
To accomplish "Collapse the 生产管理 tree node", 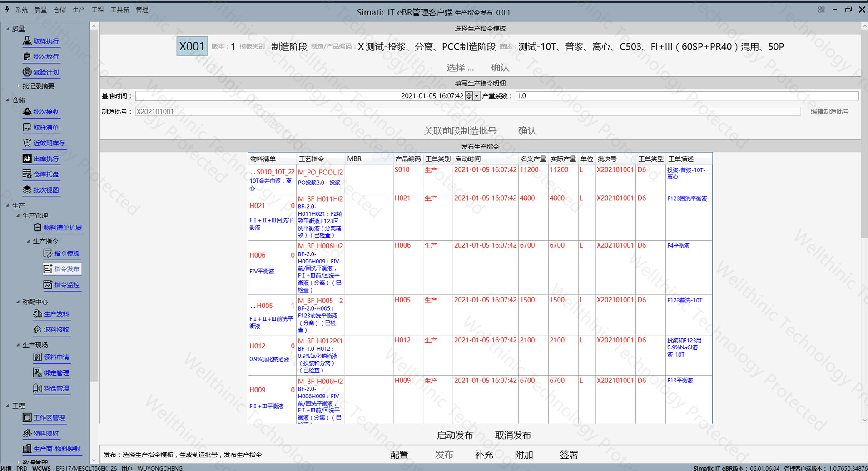I will (18, 215).
